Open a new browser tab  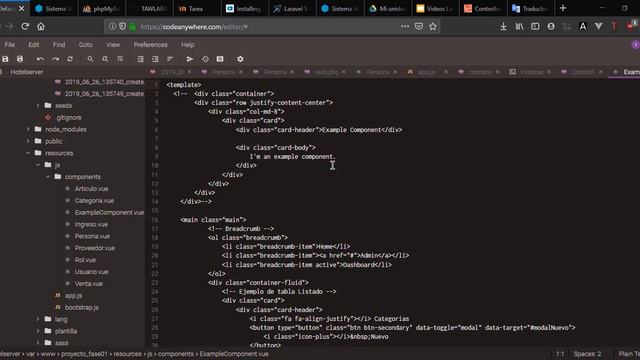tap(563, 8)
